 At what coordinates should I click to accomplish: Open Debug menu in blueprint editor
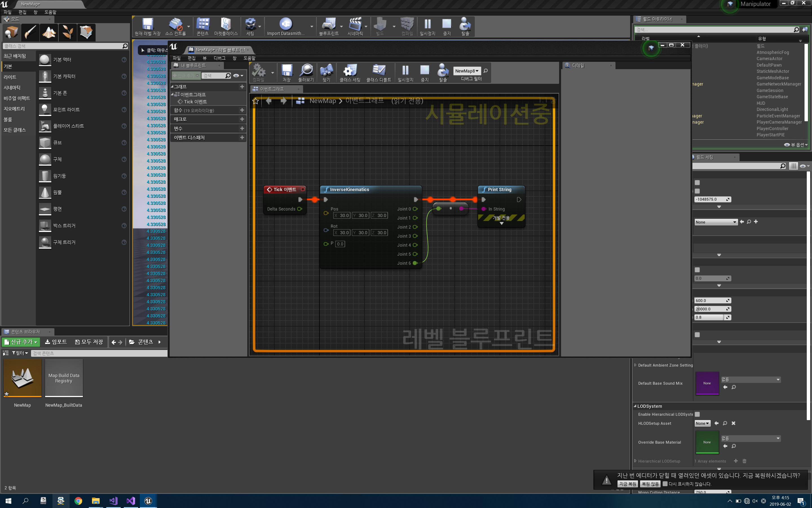coord(219,58)
